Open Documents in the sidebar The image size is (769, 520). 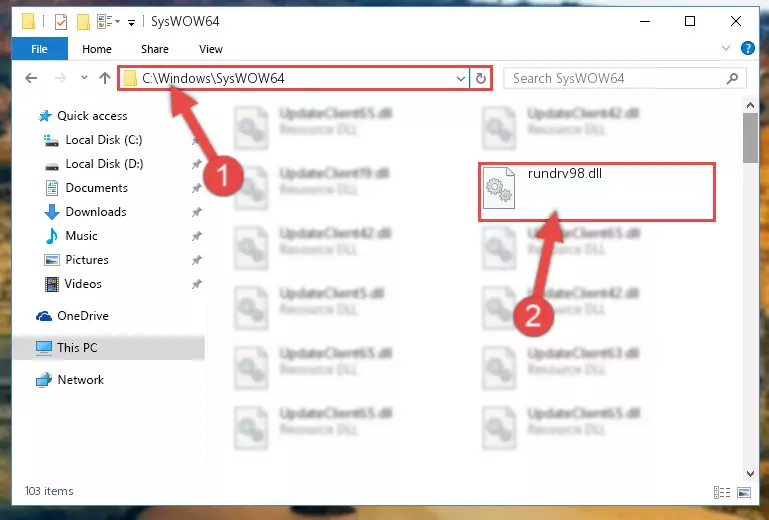[97, 188]
